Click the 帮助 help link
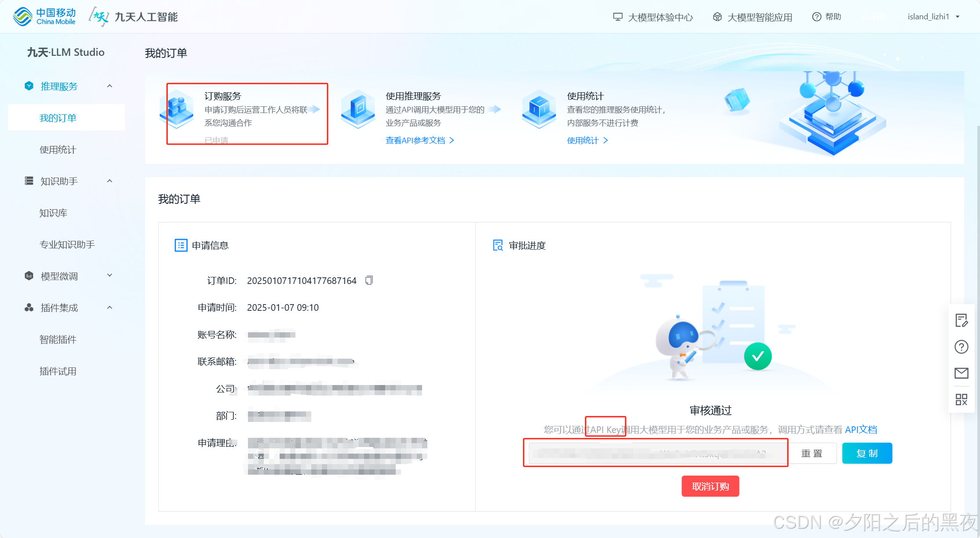The image size is (980, 538). 827,17
